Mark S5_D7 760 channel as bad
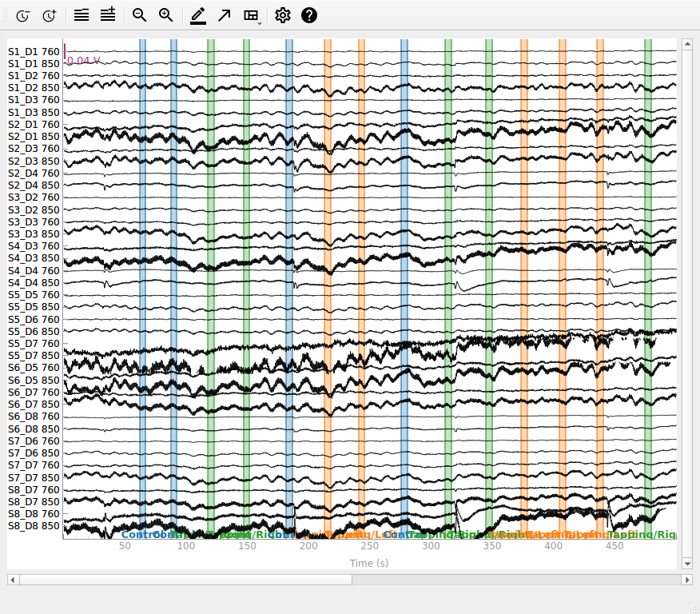Image resolution: width=700 pixels, height=614 pixels. click(34, 344)
